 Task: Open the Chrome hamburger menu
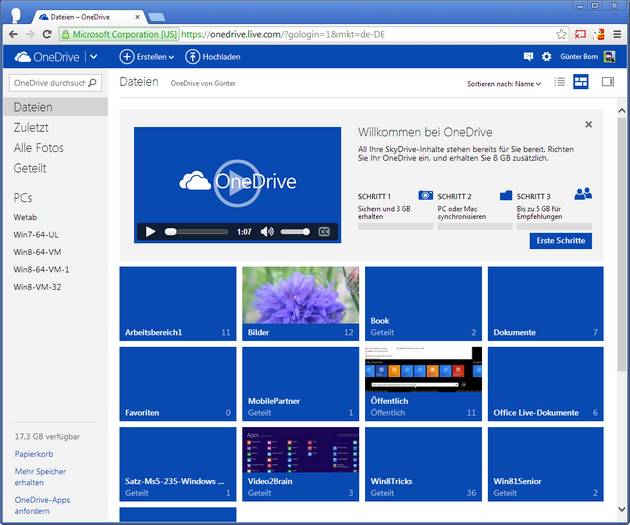617,34
